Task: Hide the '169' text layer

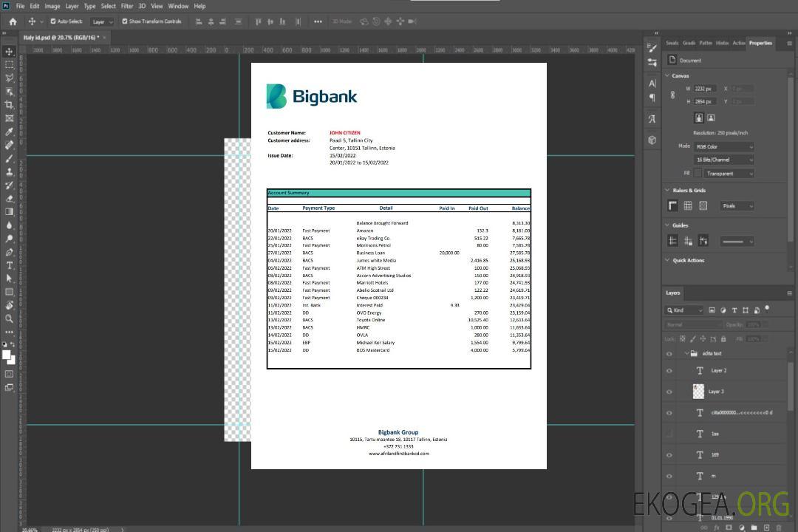Action: coord(669,455)
